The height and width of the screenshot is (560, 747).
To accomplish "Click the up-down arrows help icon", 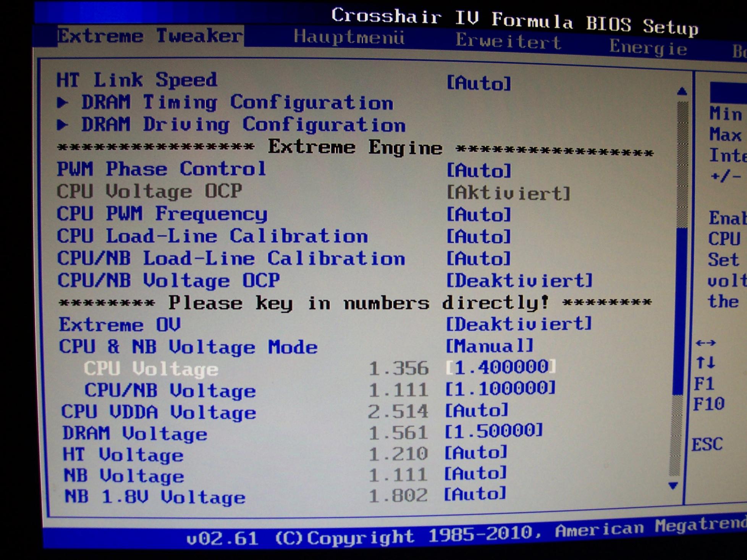I will [705, 362].
